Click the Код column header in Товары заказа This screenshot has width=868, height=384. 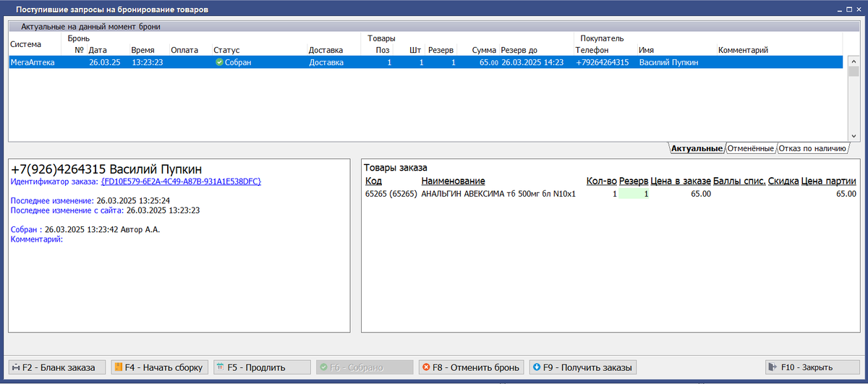coord(373,181)
